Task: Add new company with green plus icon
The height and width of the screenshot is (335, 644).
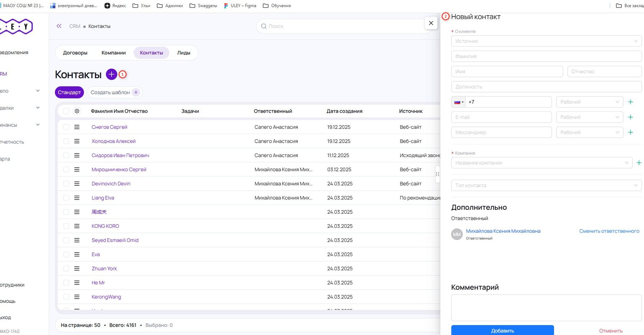Action: pos(639,163)
